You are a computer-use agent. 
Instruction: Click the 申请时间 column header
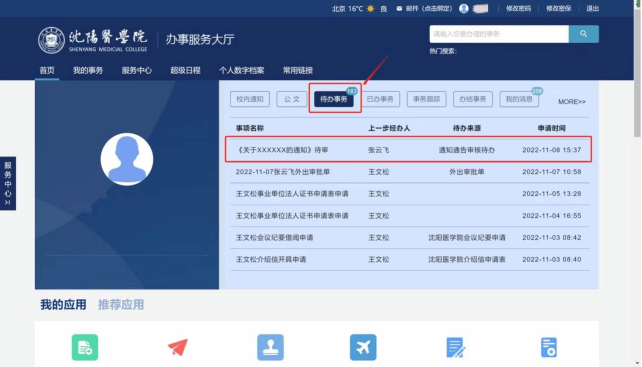[552, 128]
